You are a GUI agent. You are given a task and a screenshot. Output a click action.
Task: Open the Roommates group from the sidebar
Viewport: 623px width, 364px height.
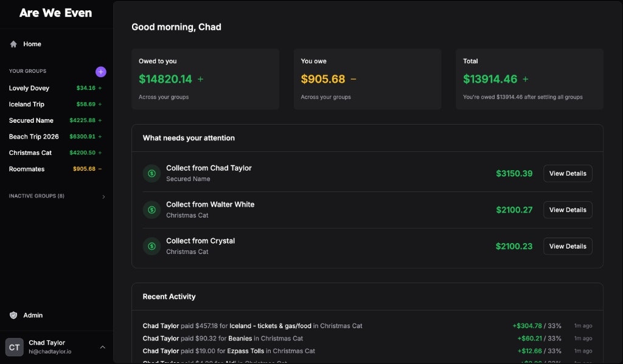pos(26,169)
